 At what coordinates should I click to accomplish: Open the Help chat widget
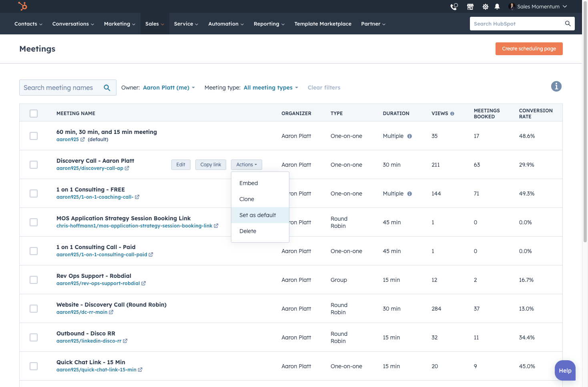point(565,371)
